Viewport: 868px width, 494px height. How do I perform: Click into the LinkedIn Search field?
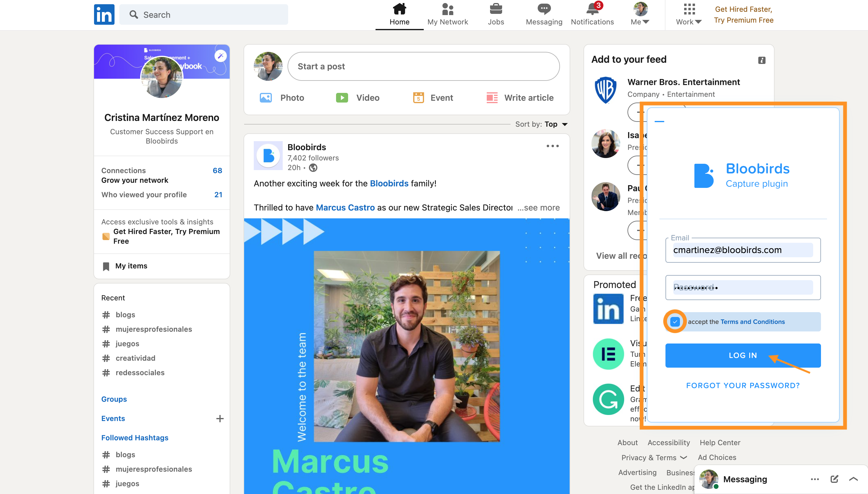point(204,14)
